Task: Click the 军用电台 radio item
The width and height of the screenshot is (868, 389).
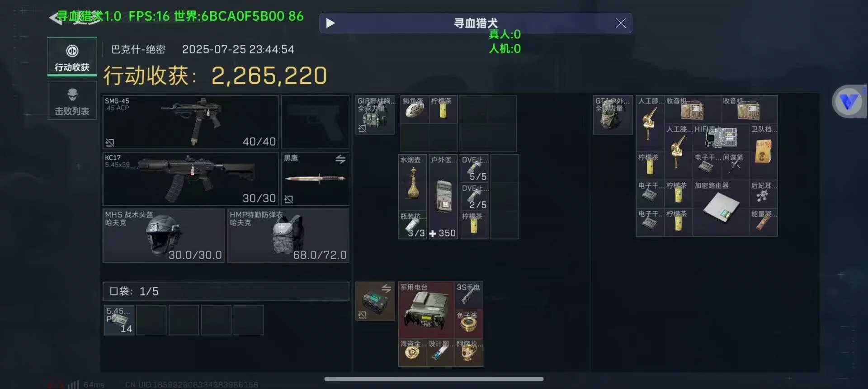Action: 426,310
